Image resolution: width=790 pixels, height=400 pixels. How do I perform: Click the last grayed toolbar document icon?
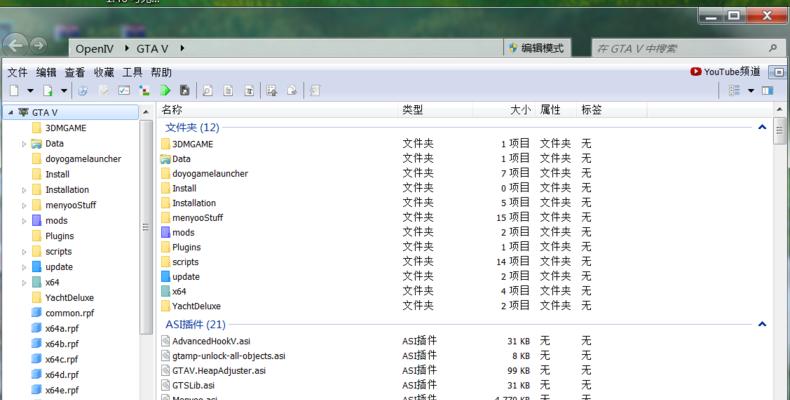pos(315,91)
